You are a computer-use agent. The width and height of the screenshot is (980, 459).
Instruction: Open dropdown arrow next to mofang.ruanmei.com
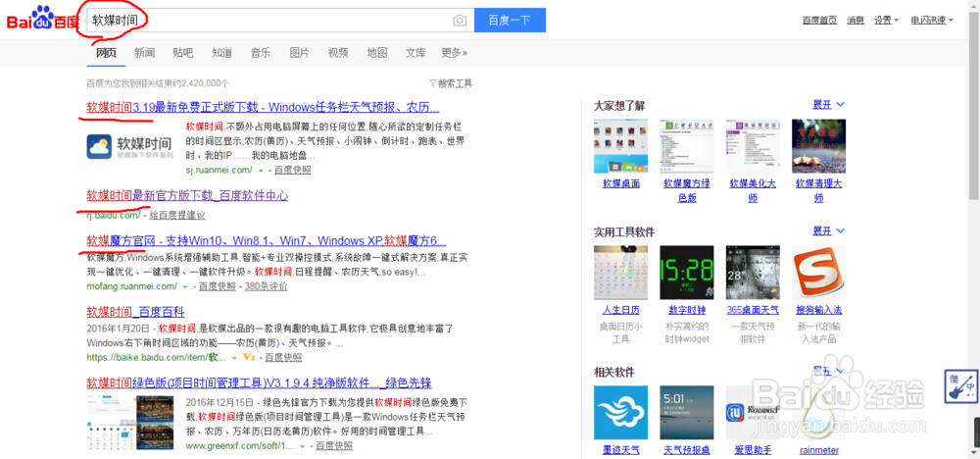[185, 286]
